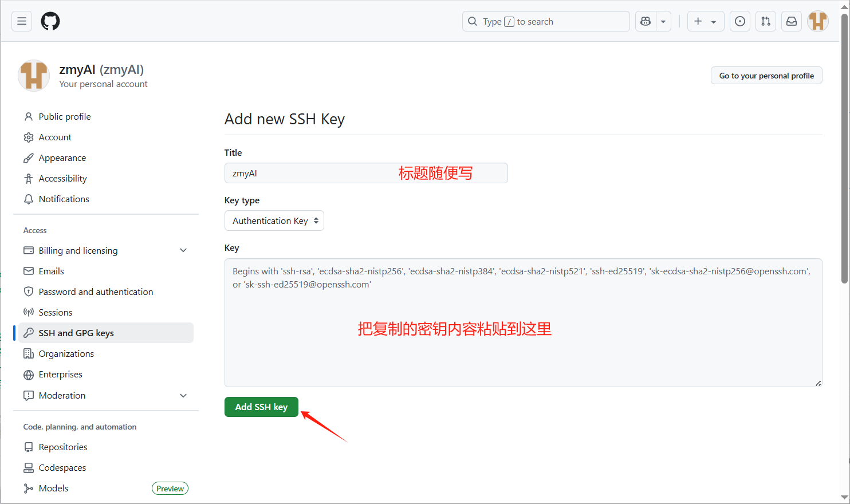Select SSH and GPG keys in sidebar
The height and width of the screenshot is (504, 850).
76,333
